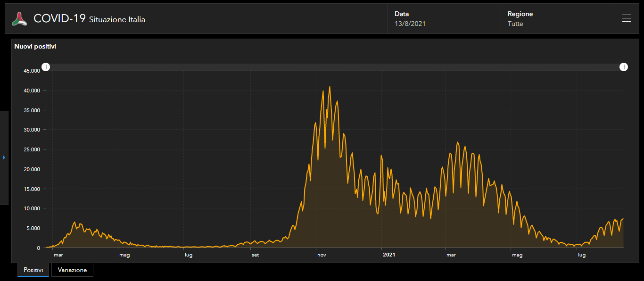Screen dimensions: 644x281
Task: Click the November 2020 peak on chart
Action: click(330, 87)
